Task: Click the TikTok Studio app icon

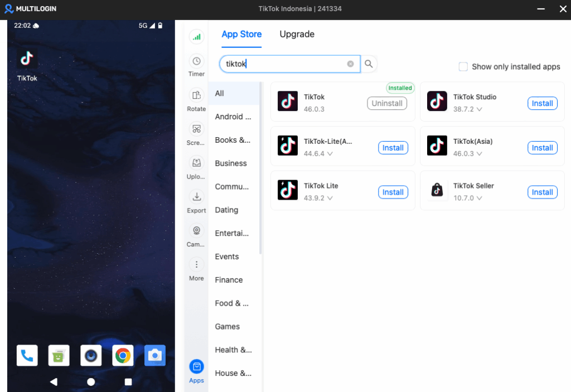Action: tap(437, 101)
